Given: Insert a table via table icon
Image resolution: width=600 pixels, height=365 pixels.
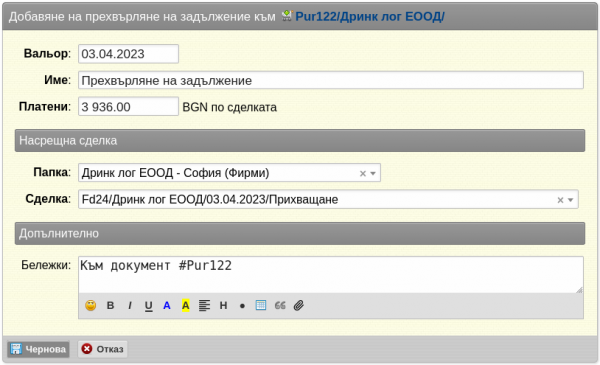Looking at the screenshot, I should pyautogui.click(x=261, y=305).
